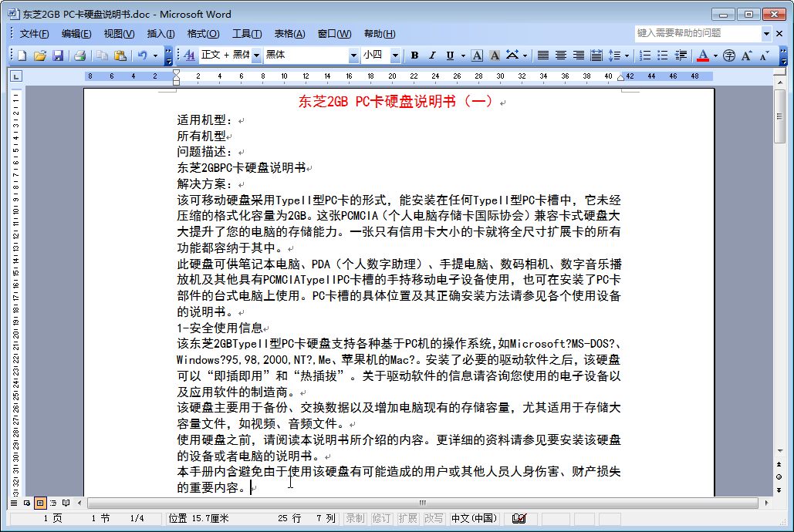
Task: Switch to Normal view
Action: coord(14,503)
